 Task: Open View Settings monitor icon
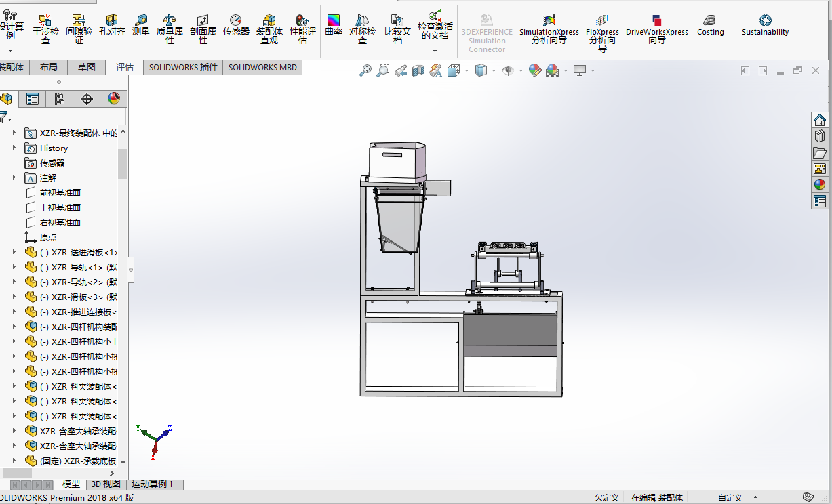click(x=580, y=70)
